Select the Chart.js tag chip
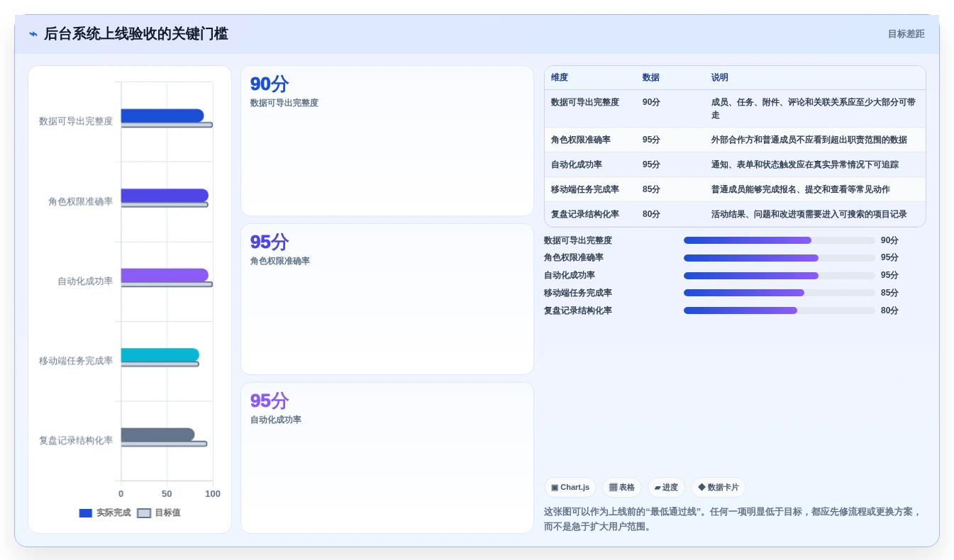The width and height of the screenshot is (954, 560). click(570, 488)
